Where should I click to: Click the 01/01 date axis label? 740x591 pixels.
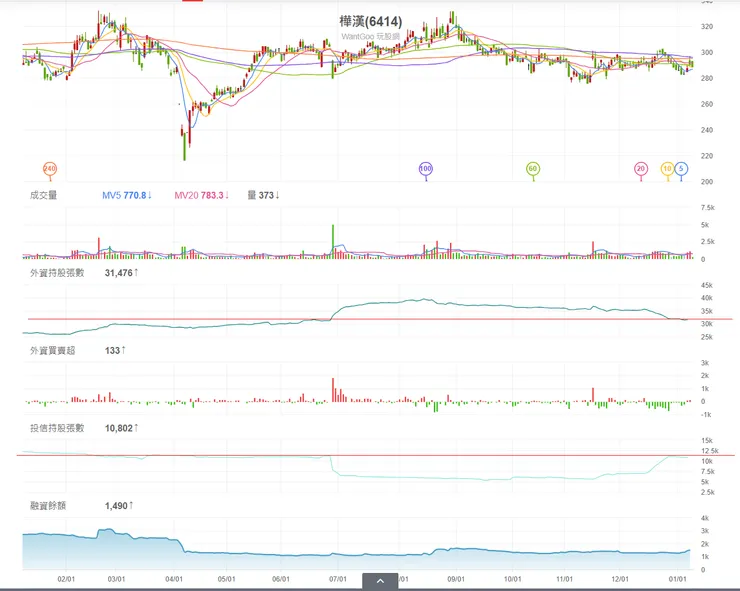pos(678,579)
